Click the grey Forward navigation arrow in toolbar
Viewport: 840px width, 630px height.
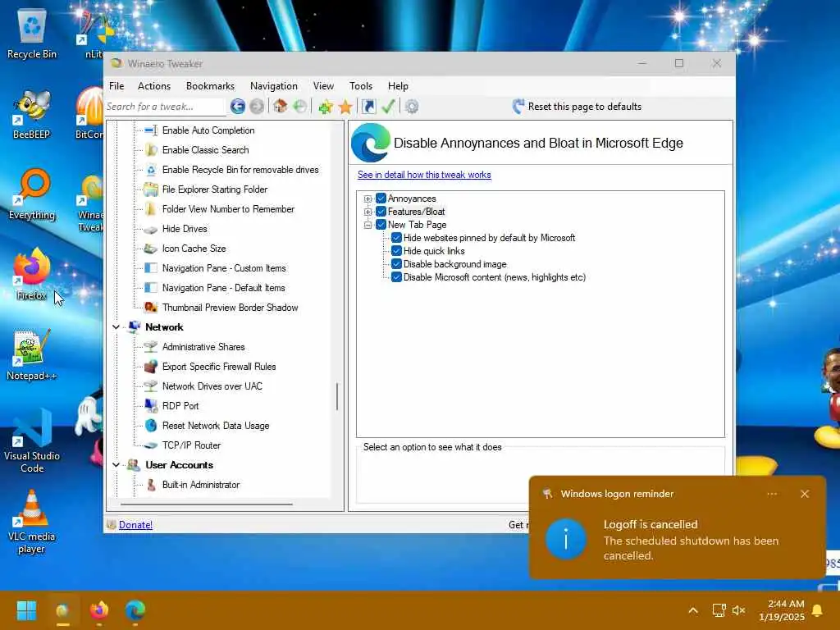coord(257,107)
